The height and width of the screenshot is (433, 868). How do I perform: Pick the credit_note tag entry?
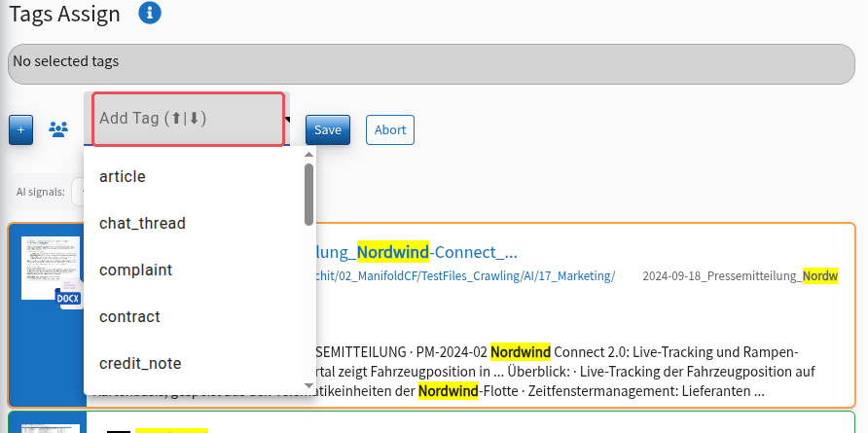[x=194, y=363]
